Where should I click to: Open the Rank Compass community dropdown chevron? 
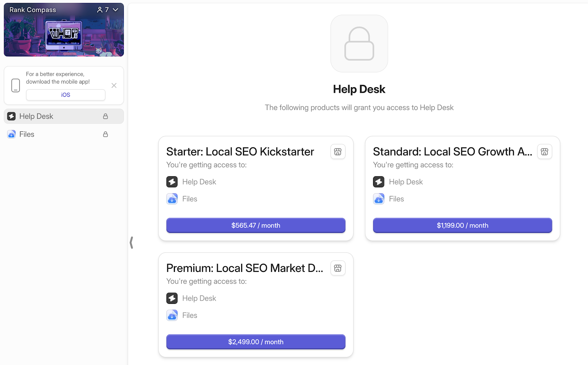[x=115, y=10]
